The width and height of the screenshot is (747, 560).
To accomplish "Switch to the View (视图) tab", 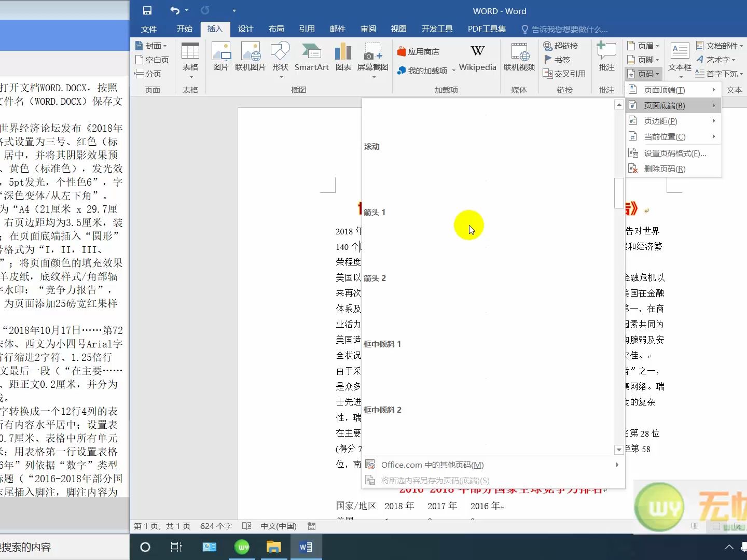I will 398,29.
